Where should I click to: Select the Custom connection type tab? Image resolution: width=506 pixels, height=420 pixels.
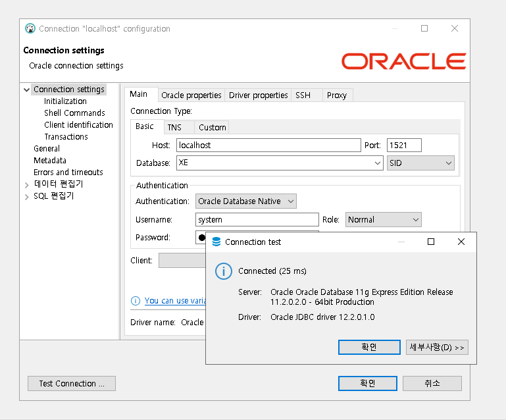[213, 128]
